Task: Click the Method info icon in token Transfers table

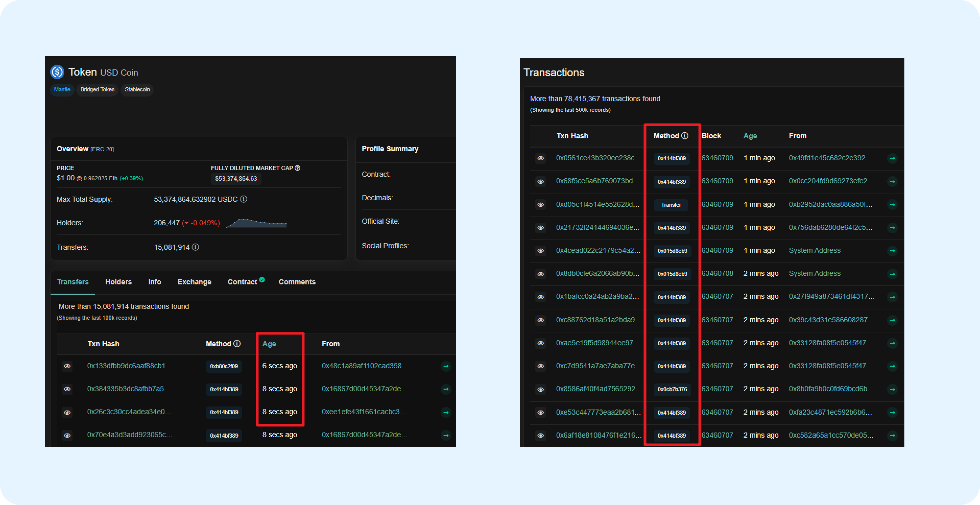Action: 237,344
